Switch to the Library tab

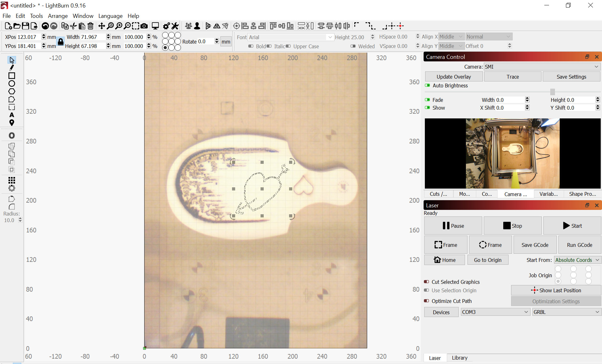tap(459, 358)
